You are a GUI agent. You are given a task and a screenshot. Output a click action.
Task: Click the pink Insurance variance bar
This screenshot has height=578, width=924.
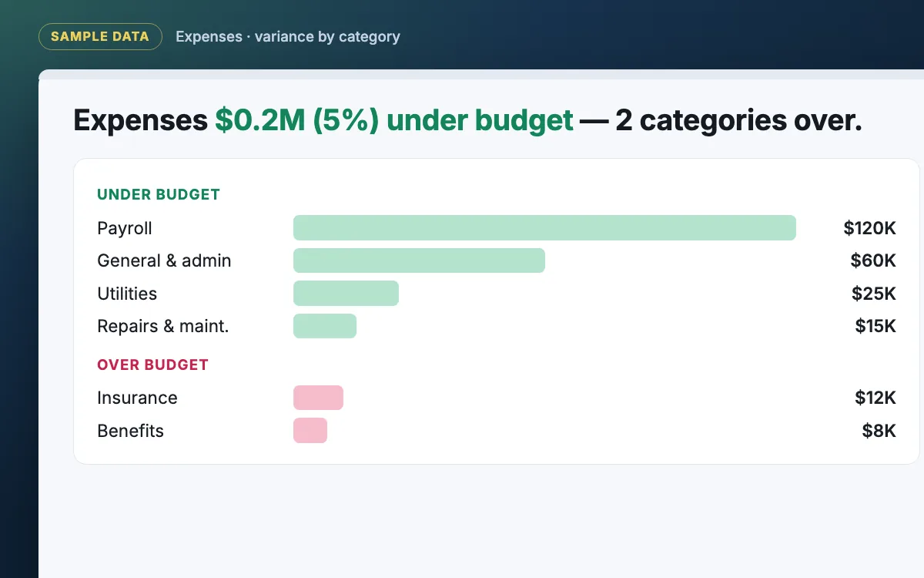click(x=318, y=398)
